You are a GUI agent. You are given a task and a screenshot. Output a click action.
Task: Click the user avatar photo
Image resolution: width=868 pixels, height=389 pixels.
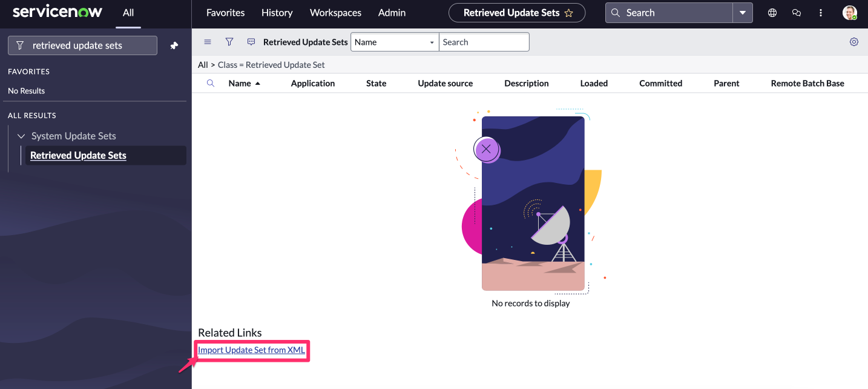tap(849, 12)
